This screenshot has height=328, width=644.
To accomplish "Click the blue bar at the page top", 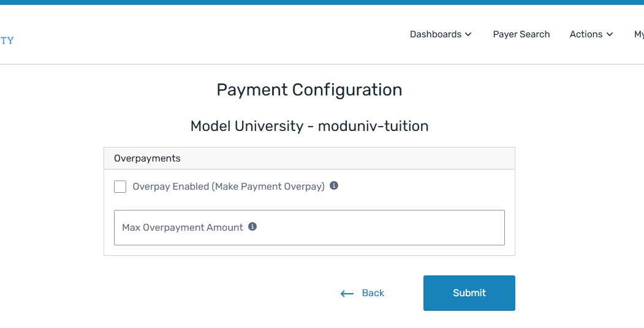I will [x=322, y=2].
